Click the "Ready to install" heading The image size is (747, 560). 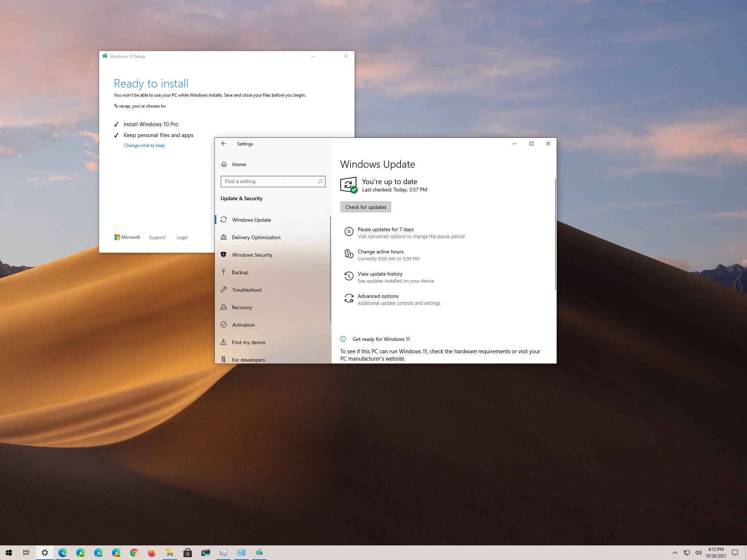tap(151, 83)
